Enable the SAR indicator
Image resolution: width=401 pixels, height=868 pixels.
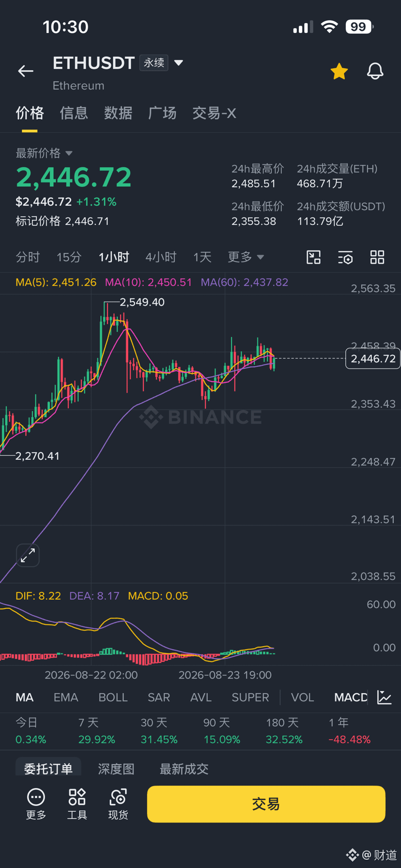click(x=159, y=697)
